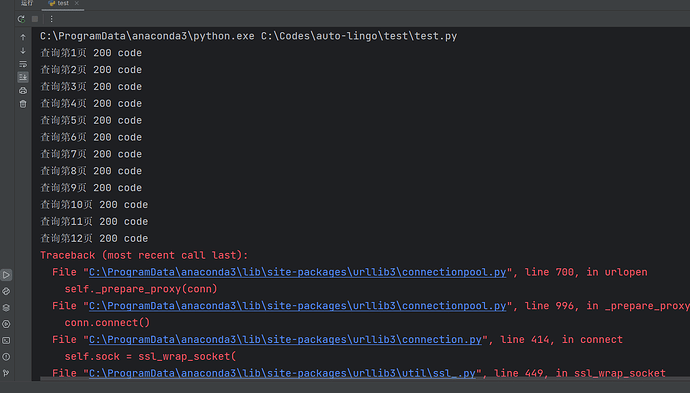This screenshot has height=393, width=690.
Task: Click the '查询第12页 200 code' output line
Action: 94,239
